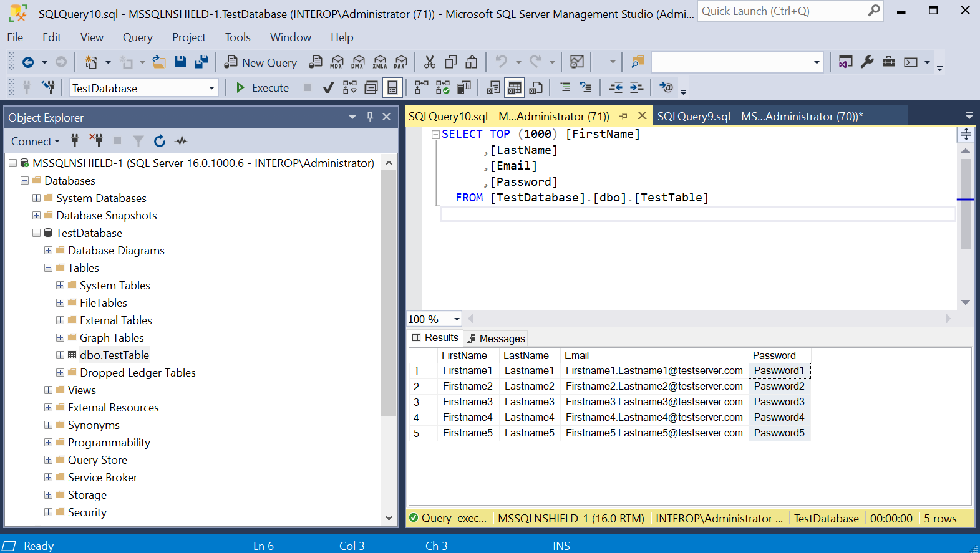Click the Parse checkmark icon

(329, 88)
